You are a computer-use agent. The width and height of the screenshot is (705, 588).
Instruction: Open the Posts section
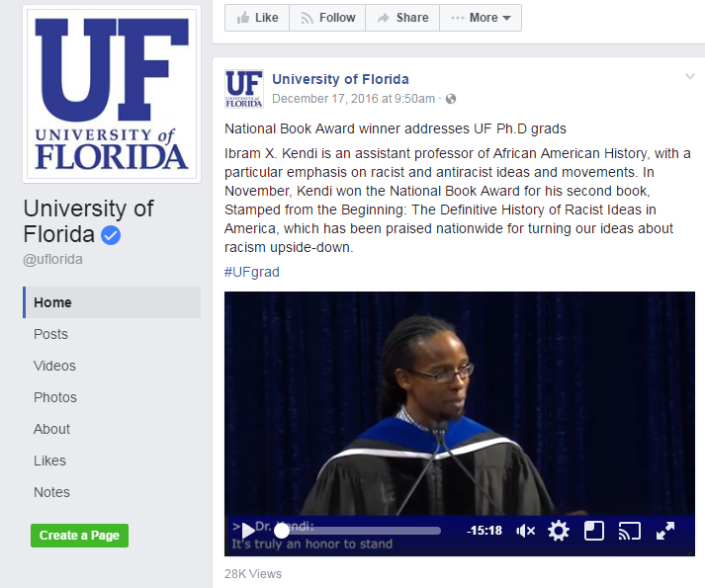pyautogui.click(x=50, y=334)
